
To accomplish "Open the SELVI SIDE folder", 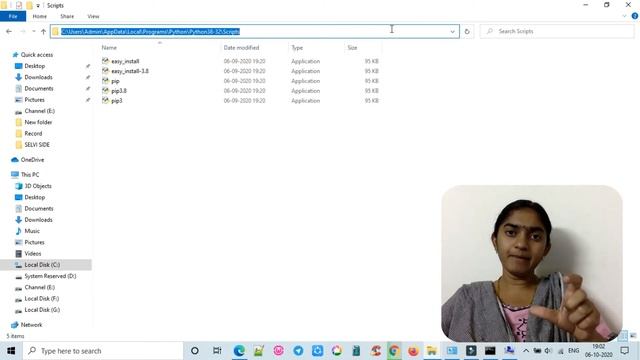I will tap(37, 144).
